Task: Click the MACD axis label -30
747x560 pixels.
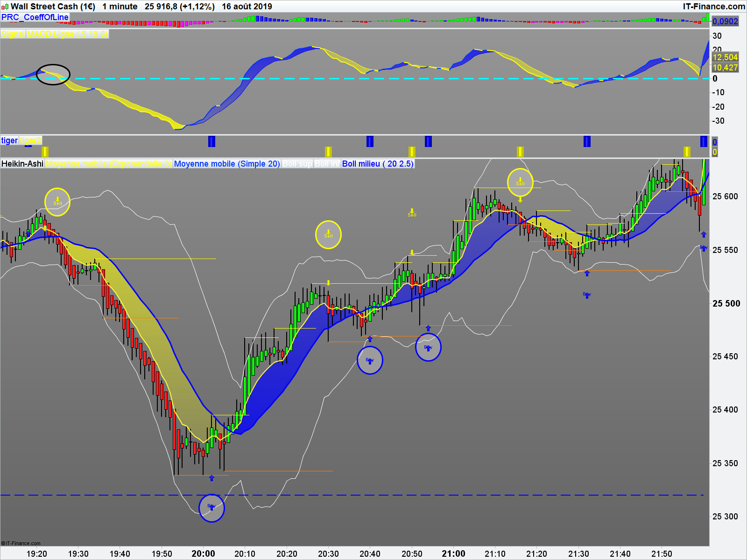Action: click(718, 121)
